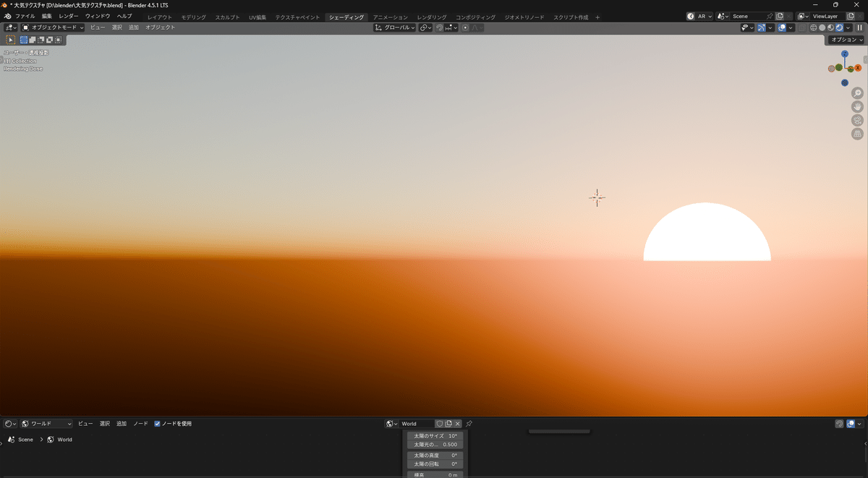Click the Z axis on navigation gizmo
The height and width of the screenshot is (478, 868).
845,54
